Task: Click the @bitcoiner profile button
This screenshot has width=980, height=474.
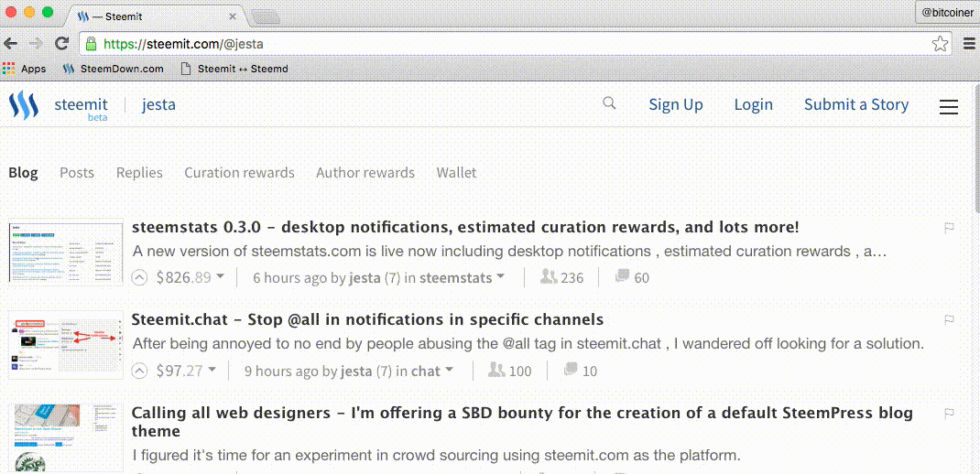Action: (948, 13)
